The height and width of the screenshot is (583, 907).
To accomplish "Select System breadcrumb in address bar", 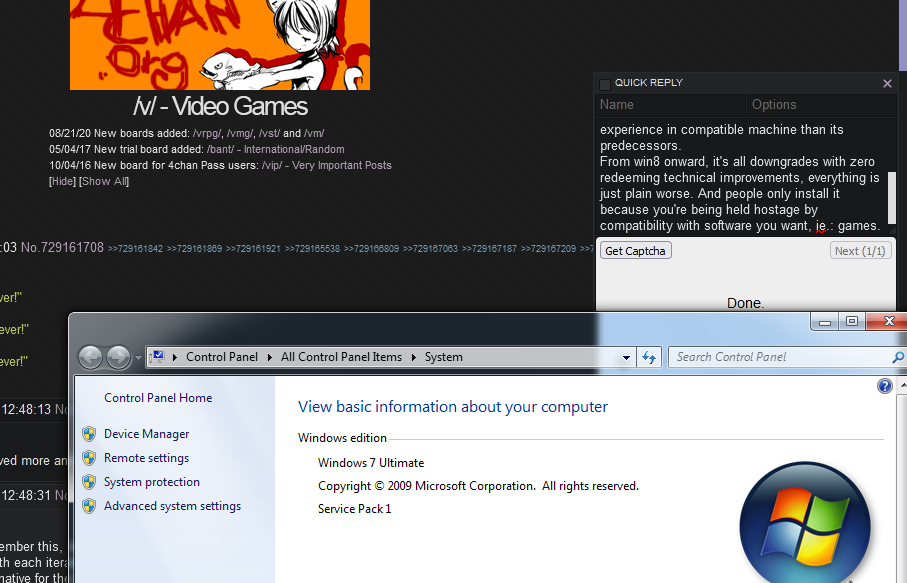I will click(x=444, y=357).
